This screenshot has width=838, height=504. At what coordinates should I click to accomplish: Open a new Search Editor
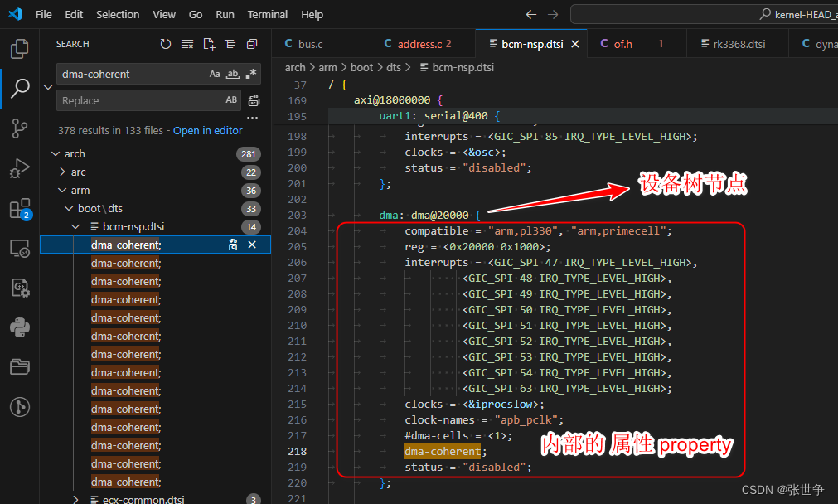coord(209,44)
